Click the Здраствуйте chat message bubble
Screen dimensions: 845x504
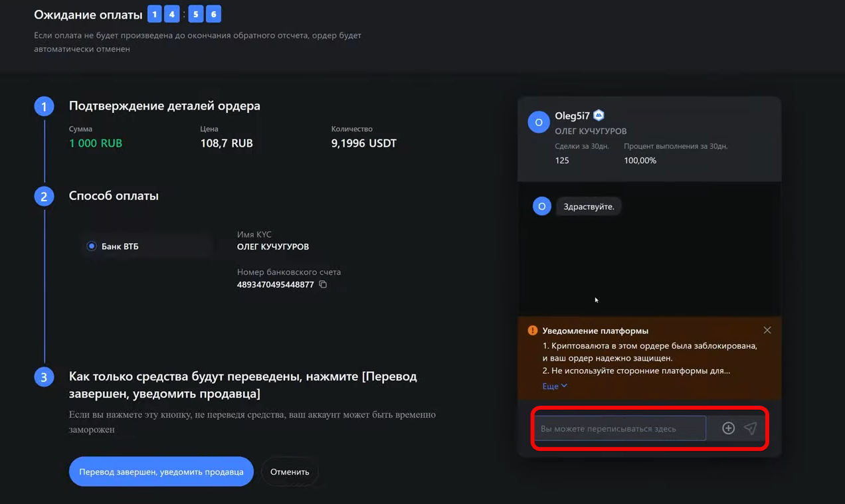point(589,207)
